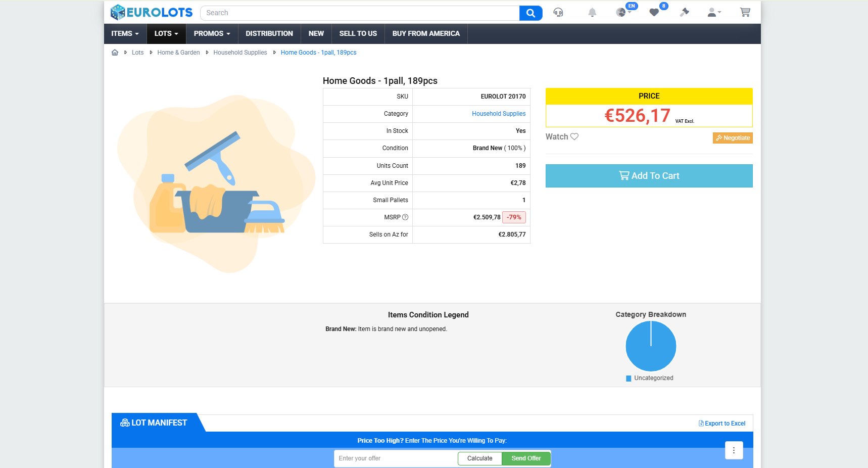Open the DISTRIBUTION menu item

(x=269, y=34)
